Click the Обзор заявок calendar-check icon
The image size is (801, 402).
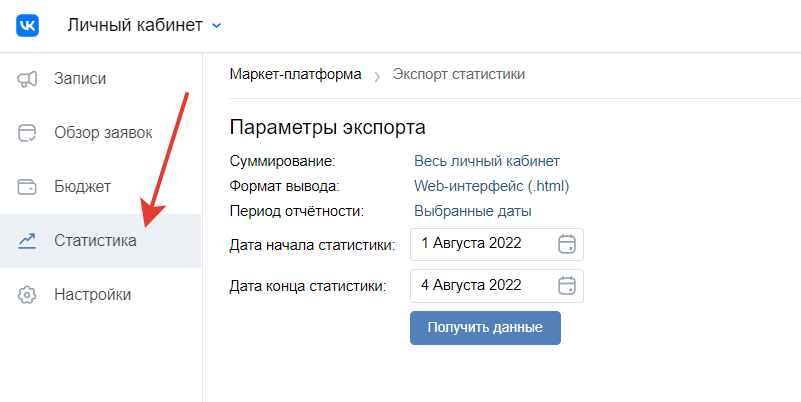(28, 133)
